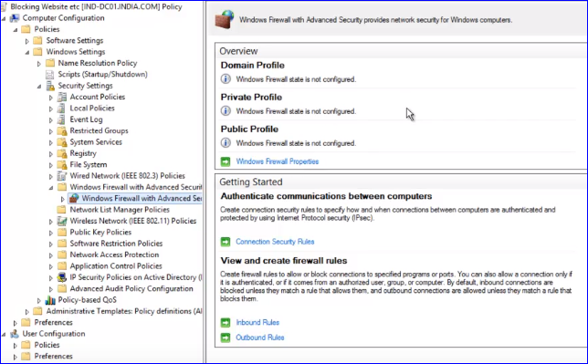Click the System Services folder icon
Screen dimensions: 588x364
(x=62, y=142)
